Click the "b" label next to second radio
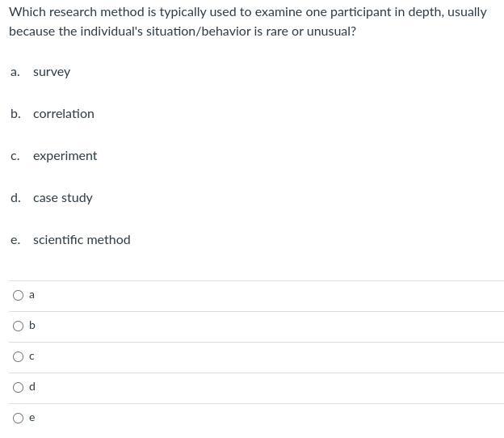Viewport: 504px width, 438px height. [x=31, y=326]
